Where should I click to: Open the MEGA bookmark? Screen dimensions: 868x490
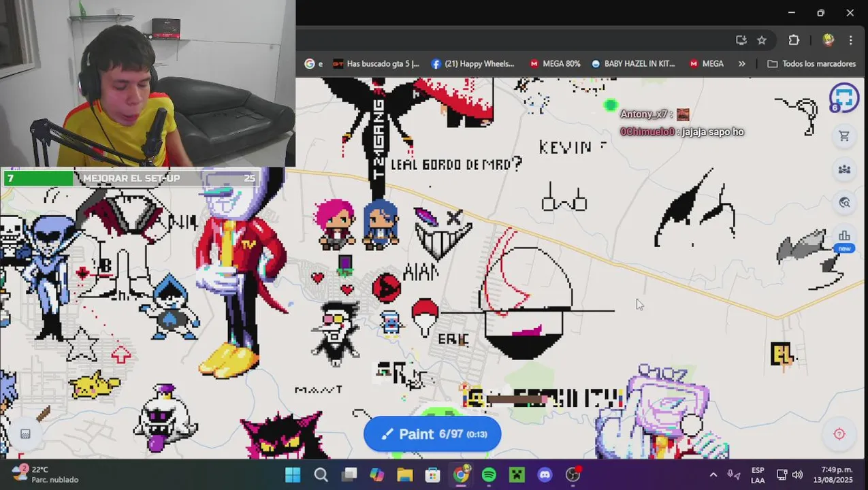[707, 63]
